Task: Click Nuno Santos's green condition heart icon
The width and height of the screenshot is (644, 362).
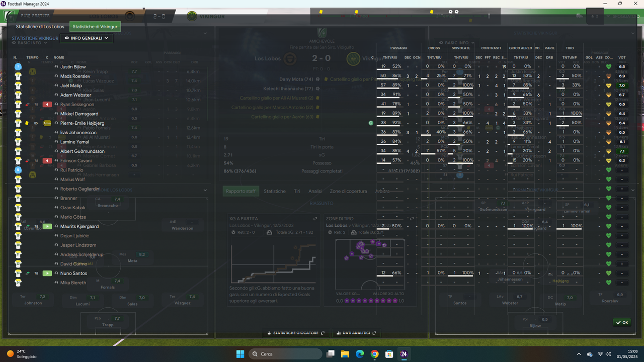Action: point(608,273)
